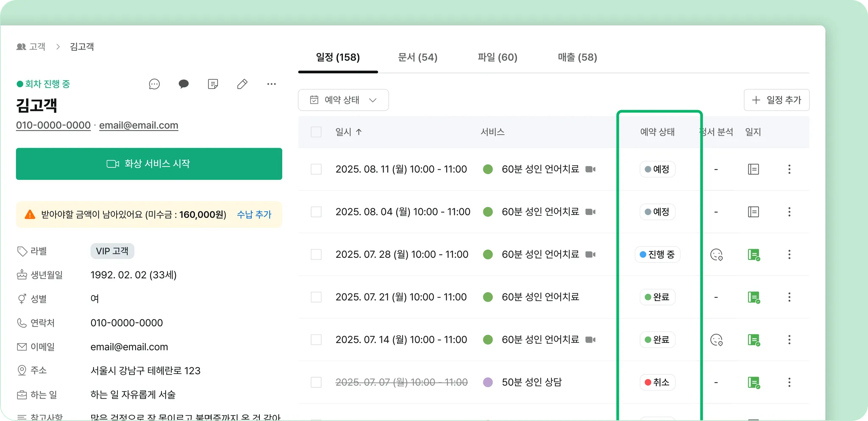Open kebab menu for 2025. 08. 04 row
Screen dimensions: 868x421
[789, 212]
